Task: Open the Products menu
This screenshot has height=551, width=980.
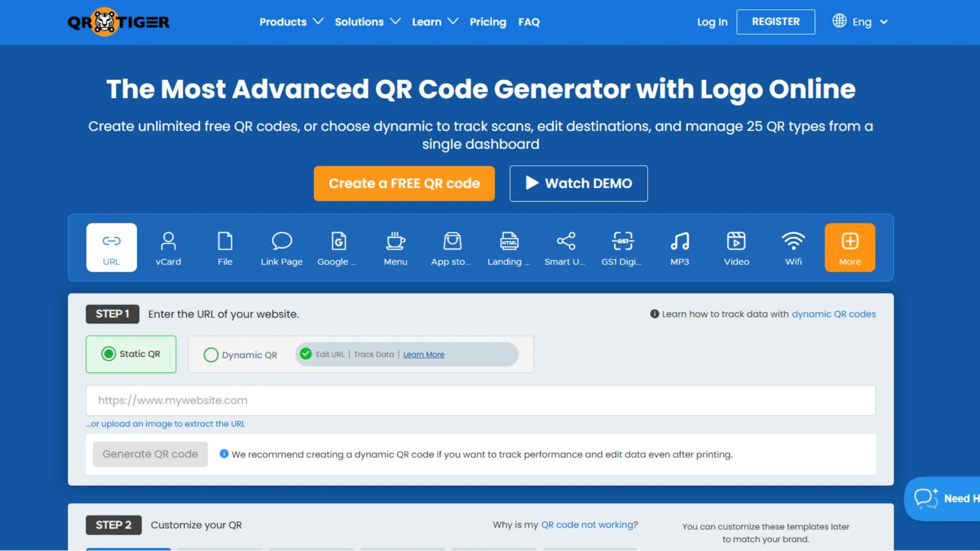Action: [283, 22]
